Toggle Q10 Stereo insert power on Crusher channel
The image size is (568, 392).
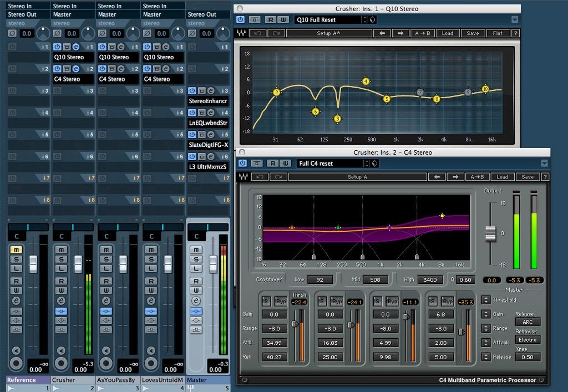(x=57, y=47)
